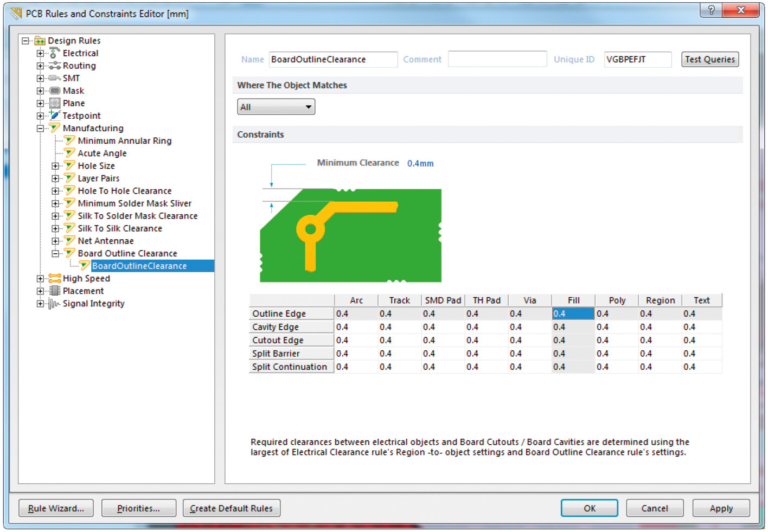768x532 pixels.
Task: Click the Electrical rules category icon
Action: (54, 53)
